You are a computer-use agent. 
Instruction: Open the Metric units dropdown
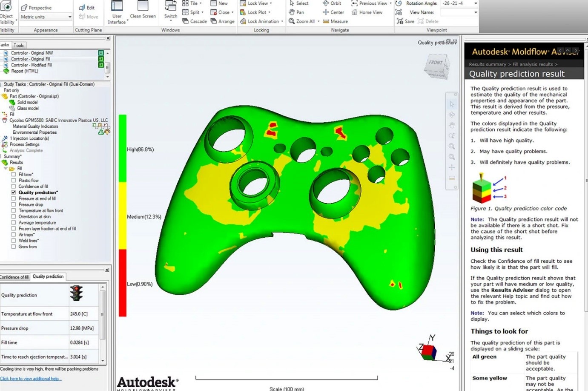70,17
